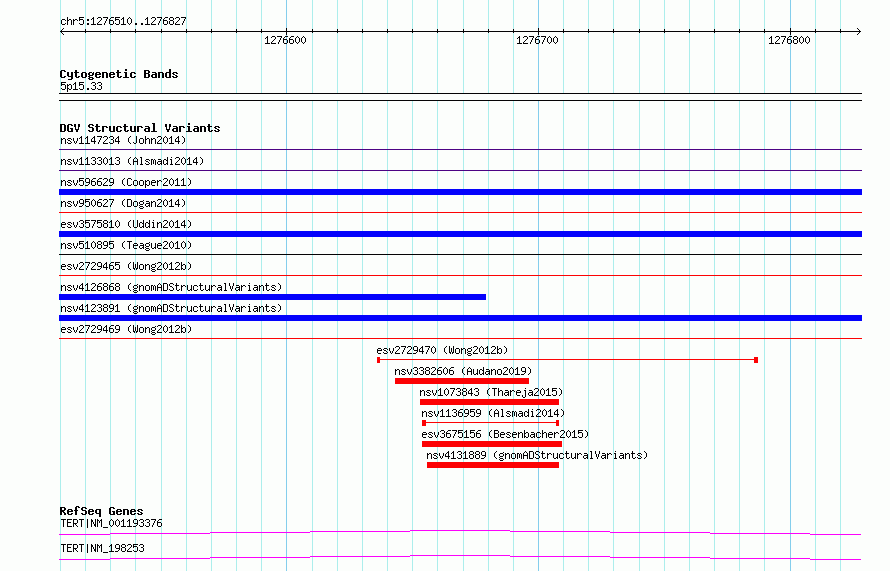Select the nsv3382606 red bar
The height and width of the screenshot is (571, 890).
462,381
